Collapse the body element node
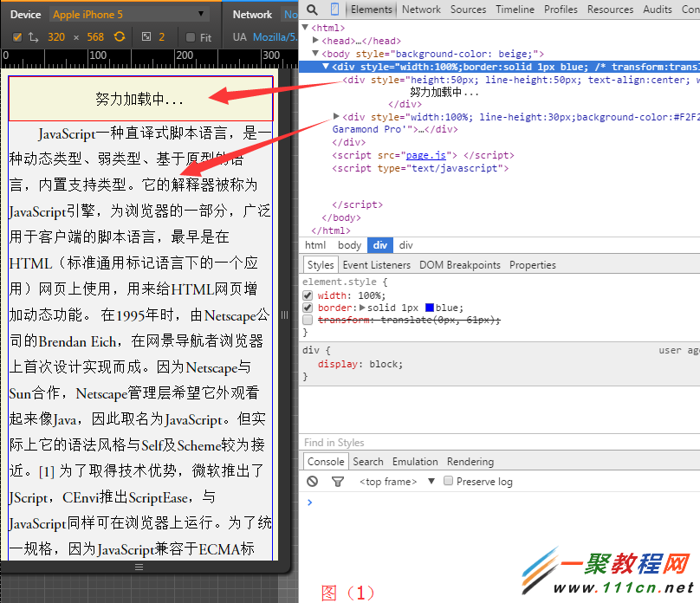Viewport: 700px width, 603px height. (x=315, y=53)
